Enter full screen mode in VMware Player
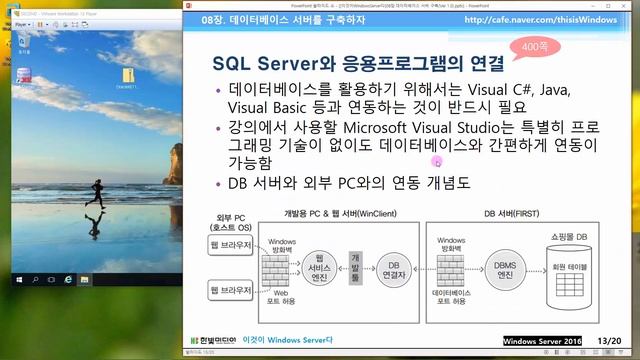 click(x=75, y=24)
